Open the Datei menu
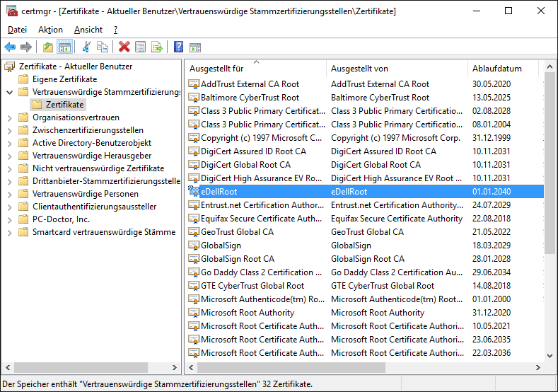Image resolution: width=558 pixels, height=392 pixels. [17, 30]
